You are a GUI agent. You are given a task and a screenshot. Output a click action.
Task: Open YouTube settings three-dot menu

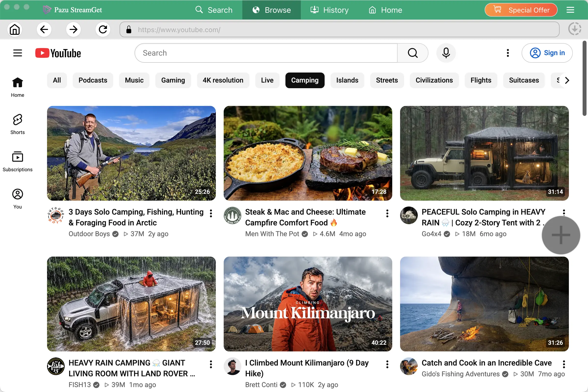pyautogui.click(x=507, y=53)
